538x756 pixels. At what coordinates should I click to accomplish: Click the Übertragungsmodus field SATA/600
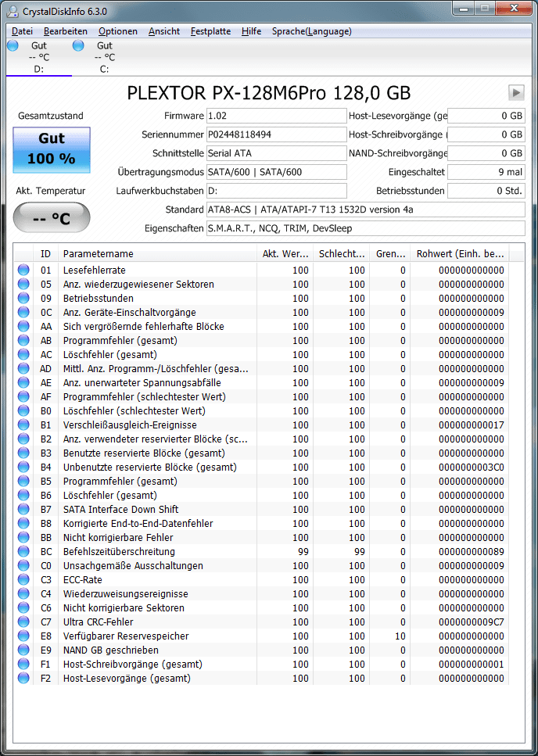277,172
